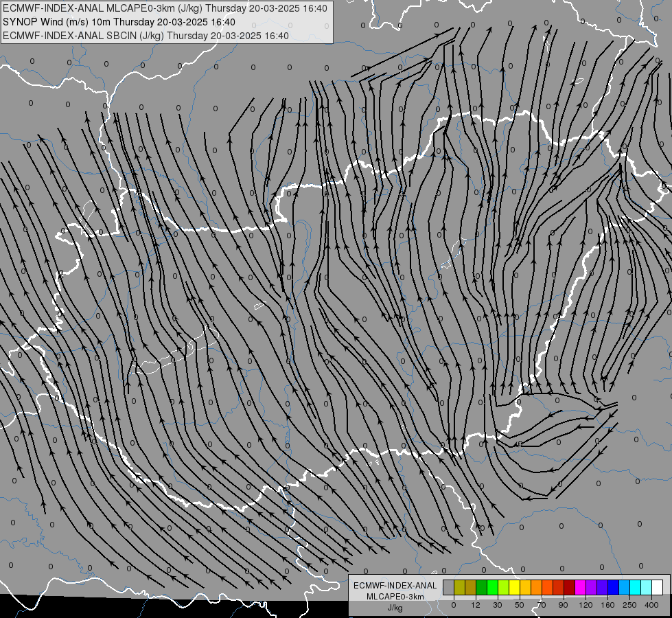This screenshot has width=672, height=618.
Task: Click the 120 value under the legend
Action: click(x=586, y=605)
